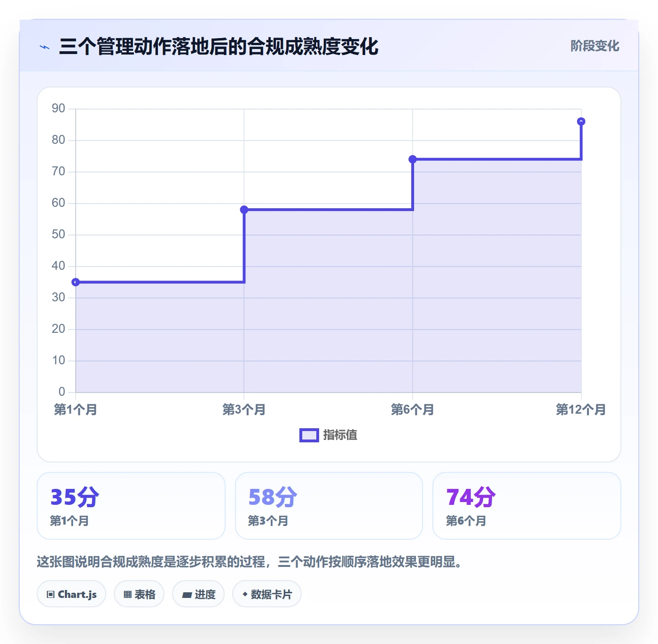Screen dimensions: 658x644
Task: Click the Chart.js tag icon
Action: click(51, 595)
